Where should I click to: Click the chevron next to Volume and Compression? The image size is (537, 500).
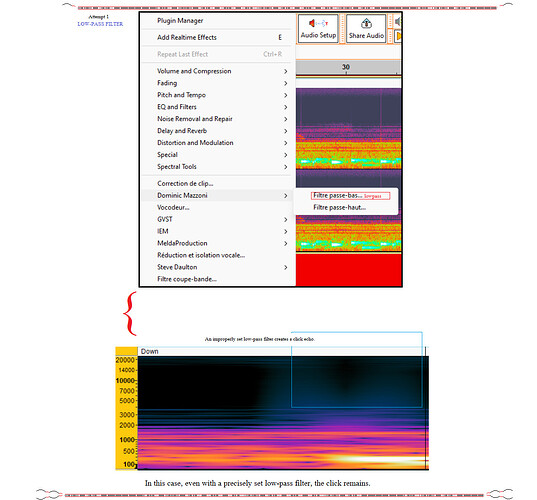[x=285, y=71]
